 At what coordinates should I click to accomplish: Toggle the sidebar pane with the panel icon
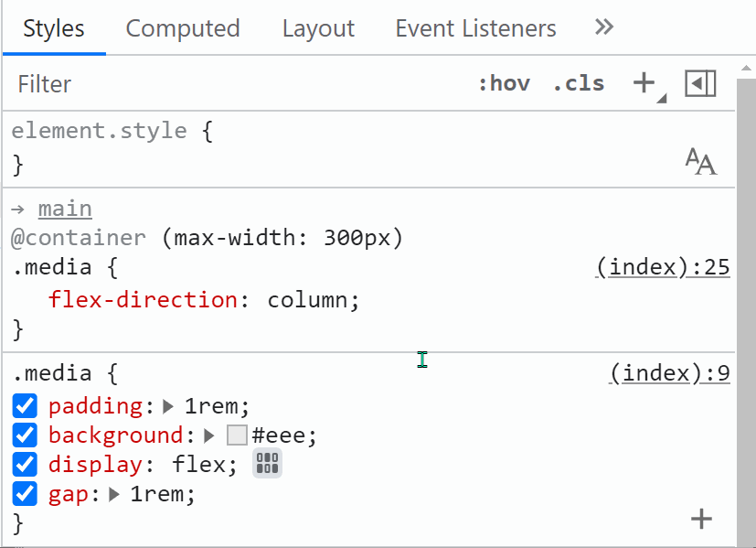(700, 82)
